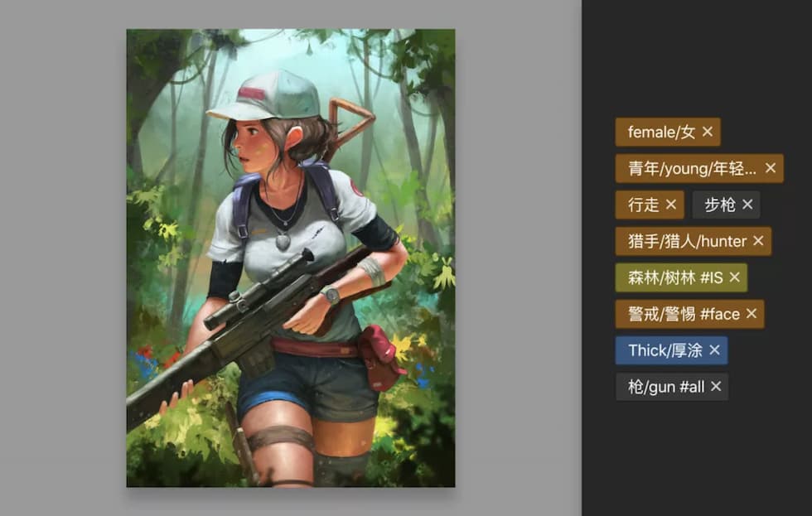Click the empty gray canvas area

coord(518,258)
